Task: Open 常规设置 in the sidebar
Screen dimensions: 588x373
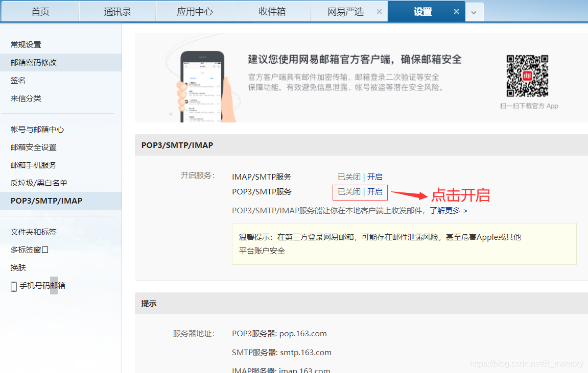Action: pos(26,44)
